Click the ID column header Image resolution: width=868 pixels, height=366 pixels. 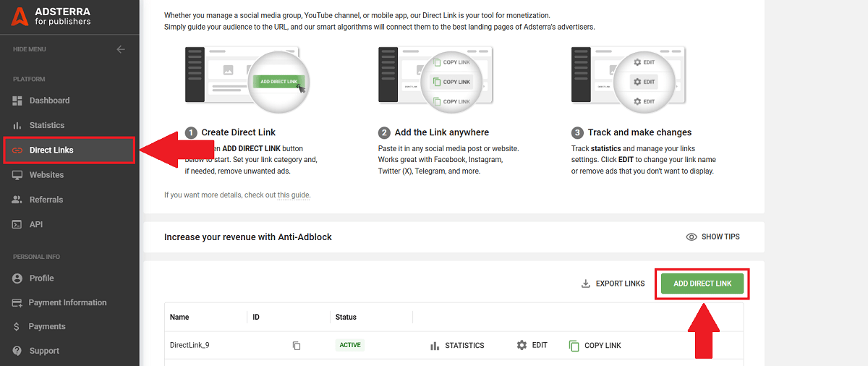coord(256,317)
